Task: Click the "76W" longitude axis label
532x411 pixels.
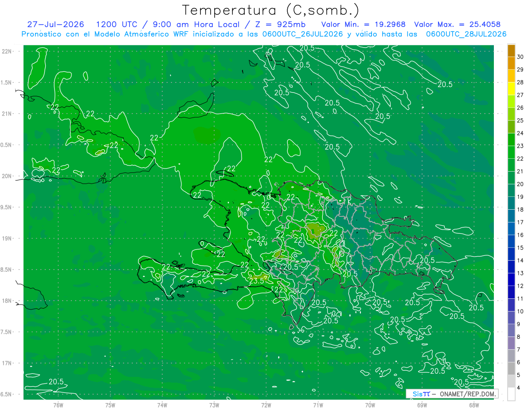Action: [x=58, y=405]
